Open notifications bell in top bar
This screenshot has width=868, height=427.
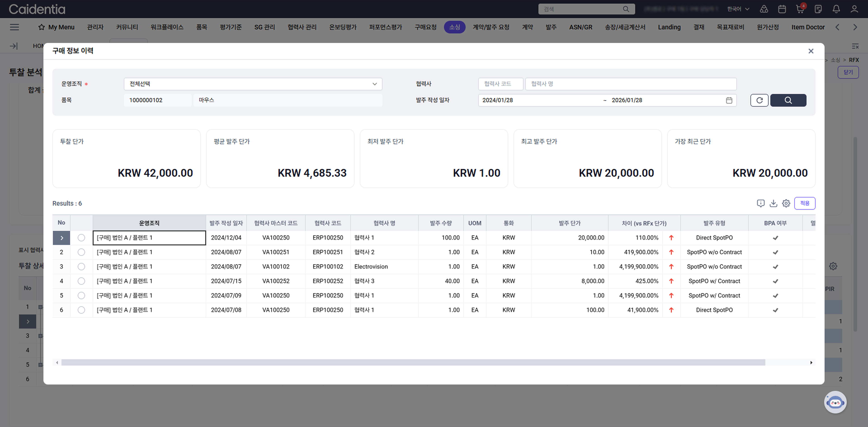tap(836, 9)
